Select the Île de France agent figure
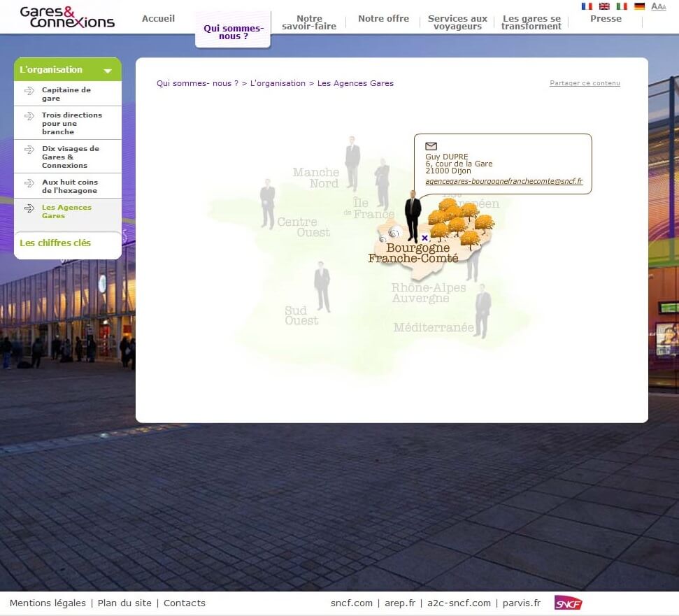This screenshot has width=679, height=616. (x=382, y=184)
